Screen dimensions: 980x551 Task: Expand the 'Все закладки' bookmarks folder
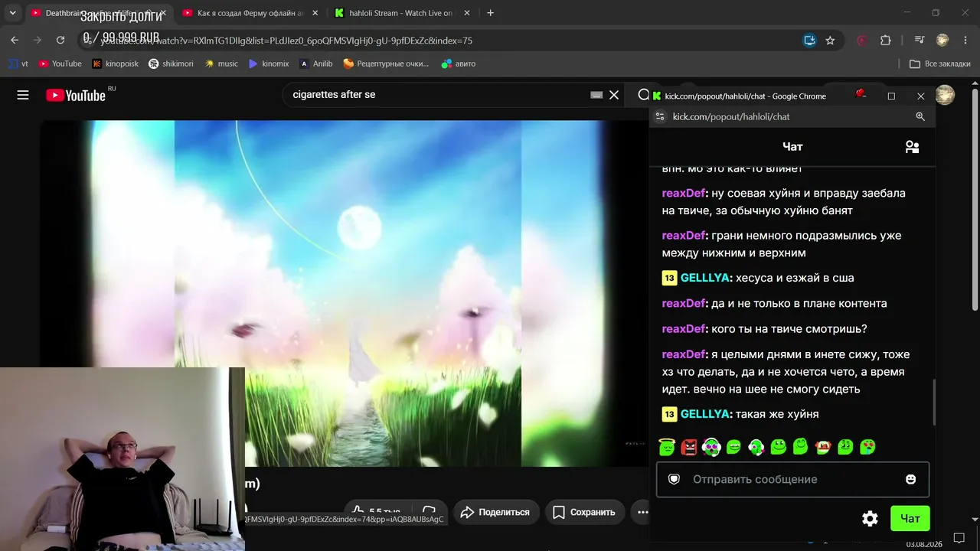tap(939, 64)
